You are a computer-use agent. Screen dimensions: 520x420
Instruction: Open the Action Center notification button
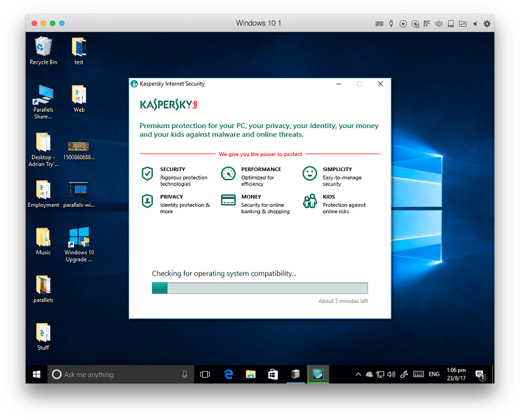coord(480,374)
